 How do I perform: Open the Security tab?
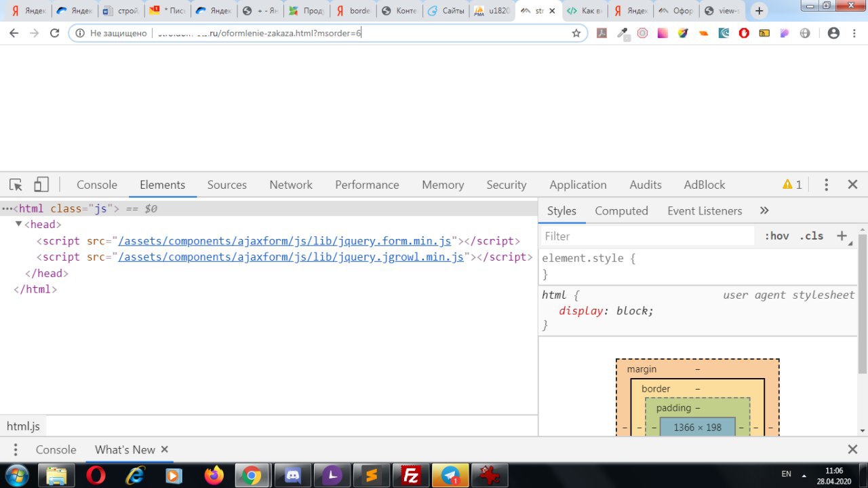click(507, 185)
